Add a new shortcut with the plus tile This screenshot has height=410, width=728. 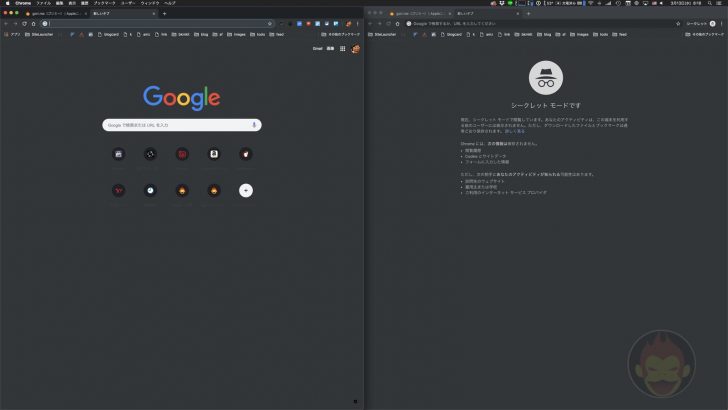click(246, 190)
